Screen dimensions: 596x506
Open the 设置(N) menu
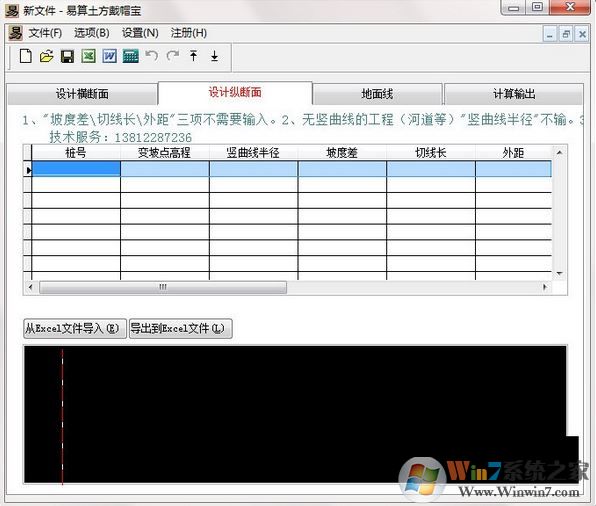click(x=140, y=33)
